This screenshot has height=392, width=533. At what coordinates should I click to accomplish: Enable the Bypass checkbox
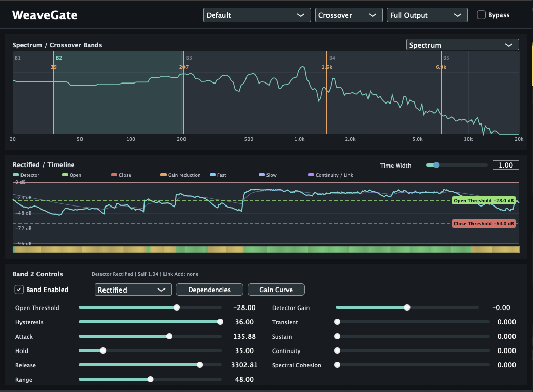481,15
